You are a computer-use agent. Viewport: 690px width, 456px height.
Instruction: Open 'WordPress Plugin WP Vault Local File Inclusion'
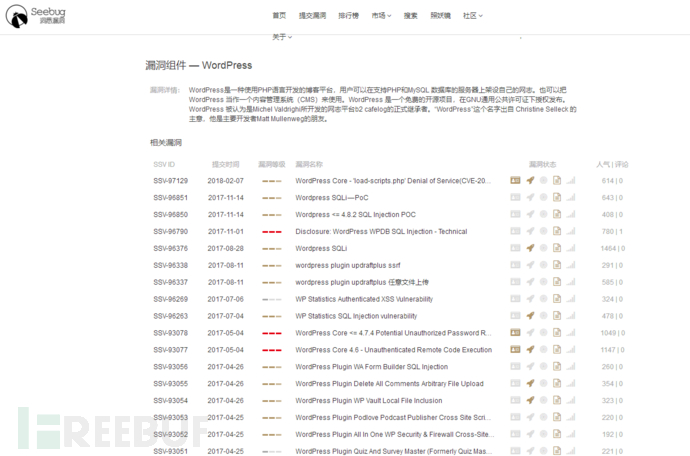369,401
